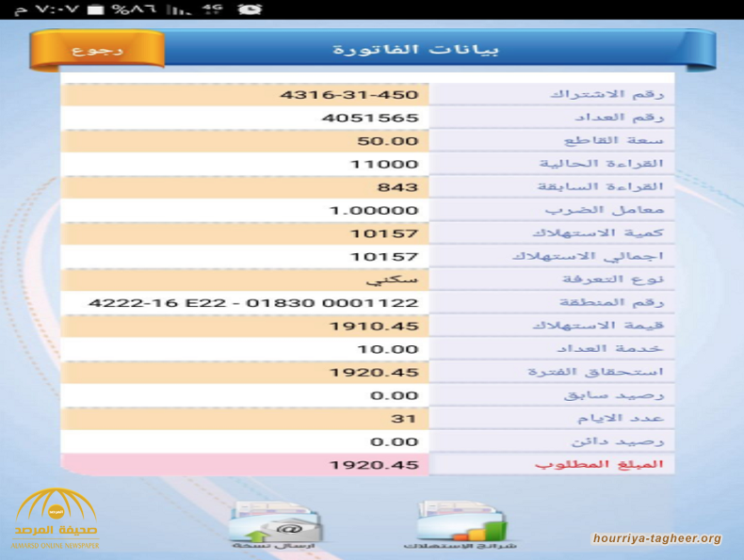Open the شرائح الاستهلاك consumption chart icon
This screenshot has width=744, height=560.
[x=460, y=525]
